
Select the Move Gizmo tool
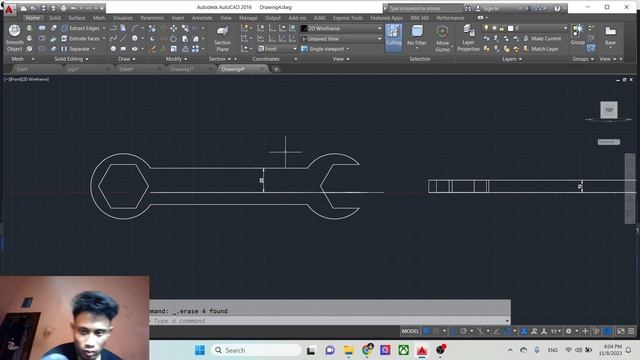point(442,38)
